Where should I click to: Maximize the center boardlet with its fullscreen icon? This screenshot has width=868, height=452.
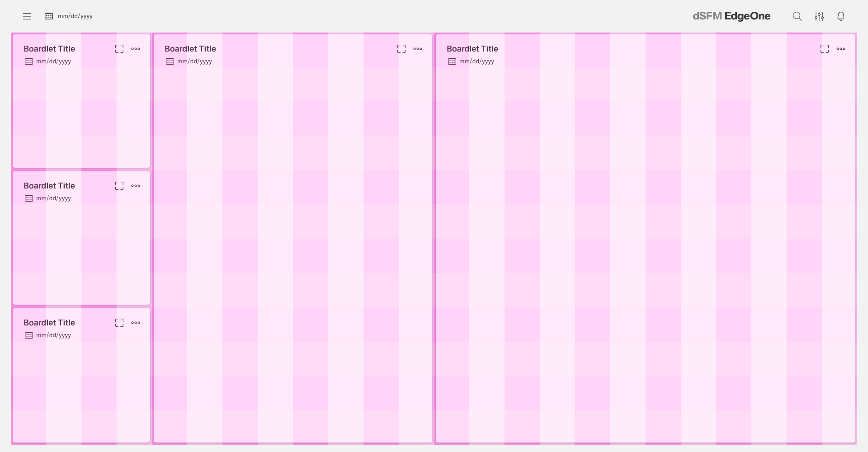click(x=401, y=49)
